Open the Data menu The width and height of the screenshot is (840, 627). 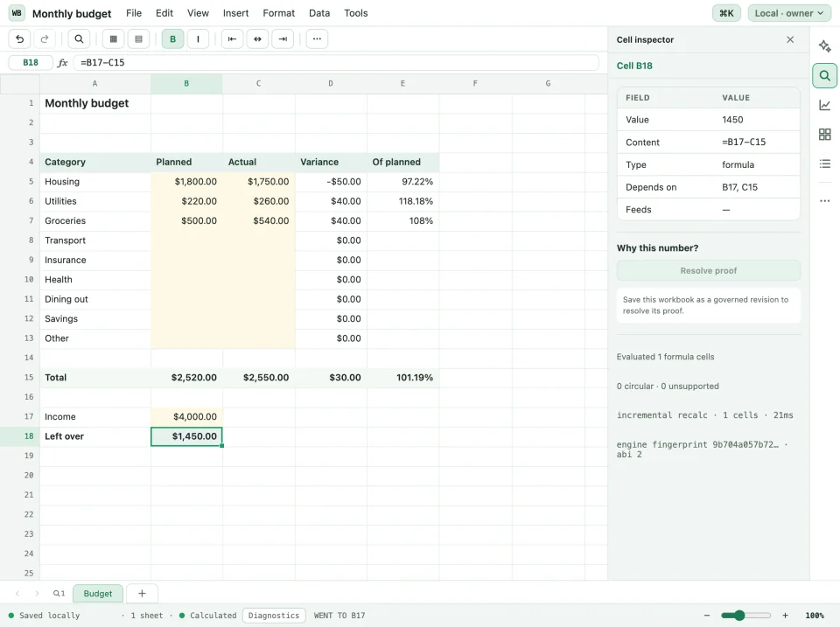click(319, 13)
